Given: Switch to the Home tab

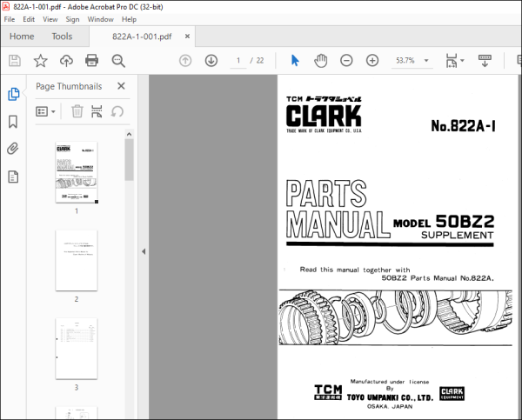Looking at the screenshot, I should pos(22,37).
